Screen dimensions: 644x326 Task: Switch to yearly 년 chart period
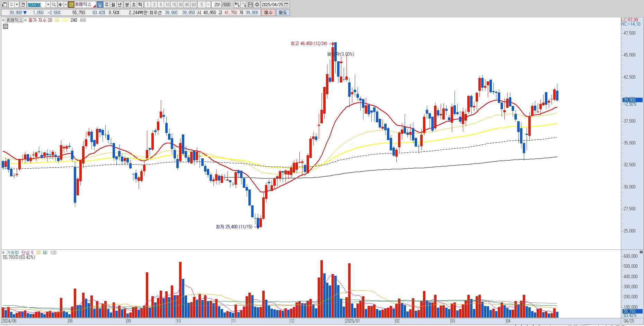coord(120,5)
